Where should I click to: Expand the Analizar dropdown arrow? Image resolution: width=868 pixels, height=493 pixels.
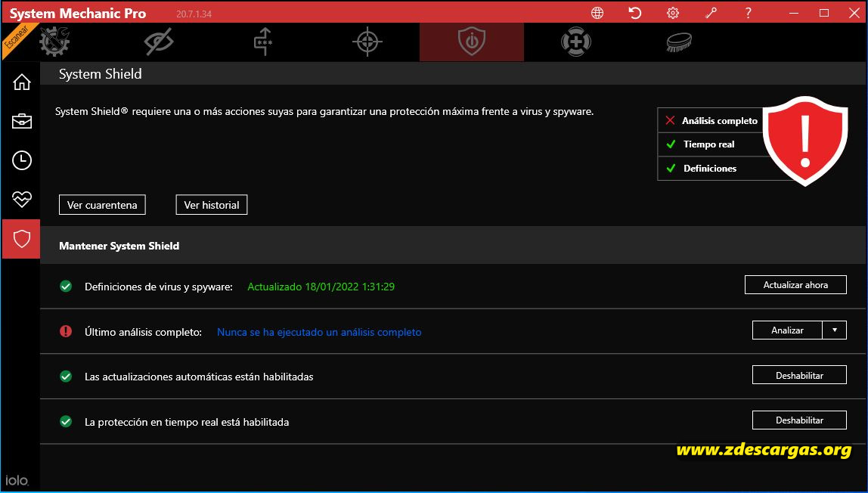tap(834, 330)
